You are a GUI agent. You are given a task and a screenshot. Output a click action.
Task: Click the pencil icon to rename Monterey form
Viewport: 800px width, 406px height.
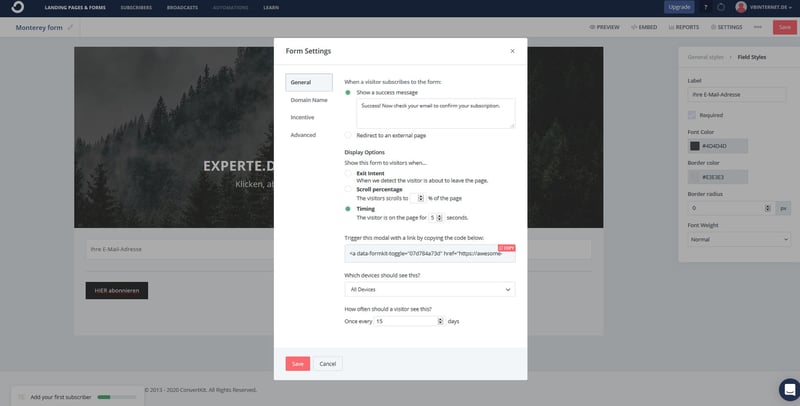click(x=70, y=28)
